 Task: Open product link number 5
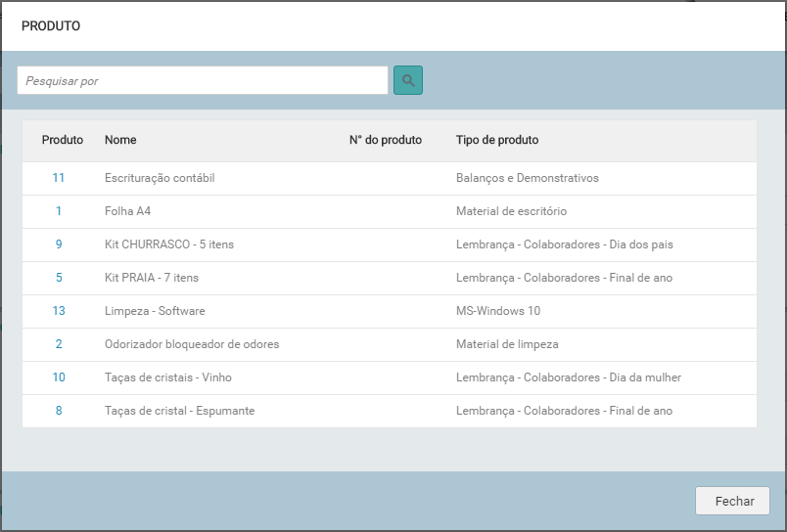59,278
